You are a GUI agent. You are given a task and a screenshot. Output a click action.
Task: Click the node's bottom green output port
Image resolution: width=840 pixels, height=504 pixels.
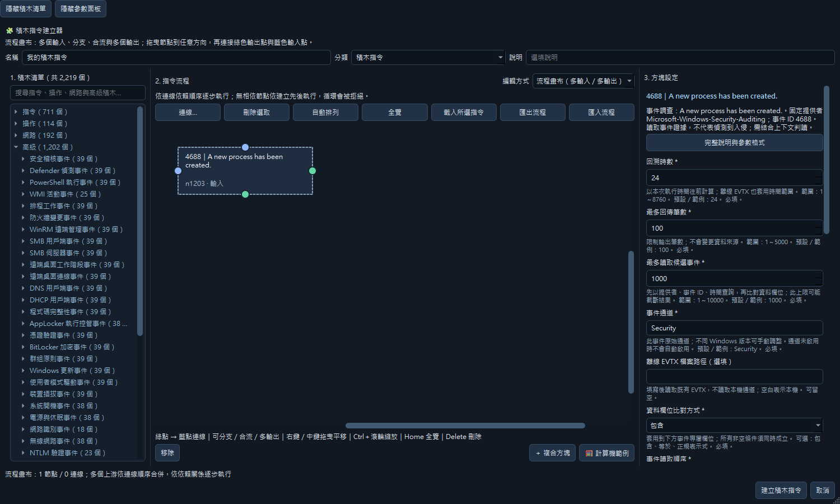pos(245,194)
